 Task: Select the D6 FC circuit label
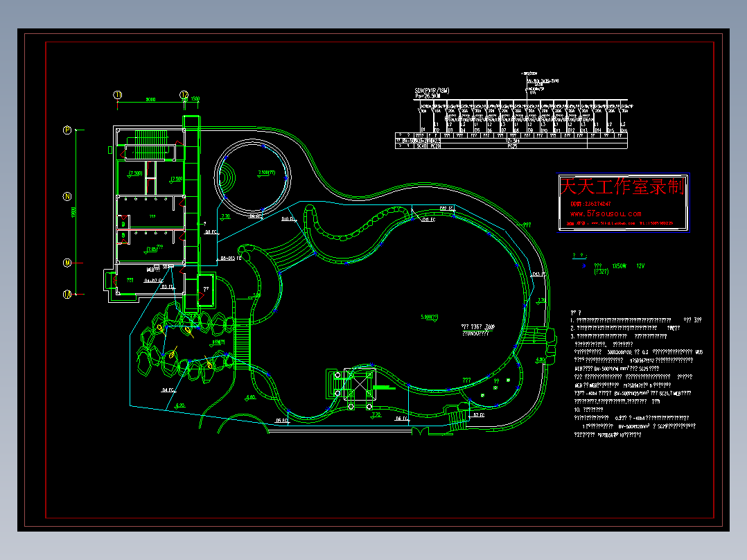tap(402, 419)
